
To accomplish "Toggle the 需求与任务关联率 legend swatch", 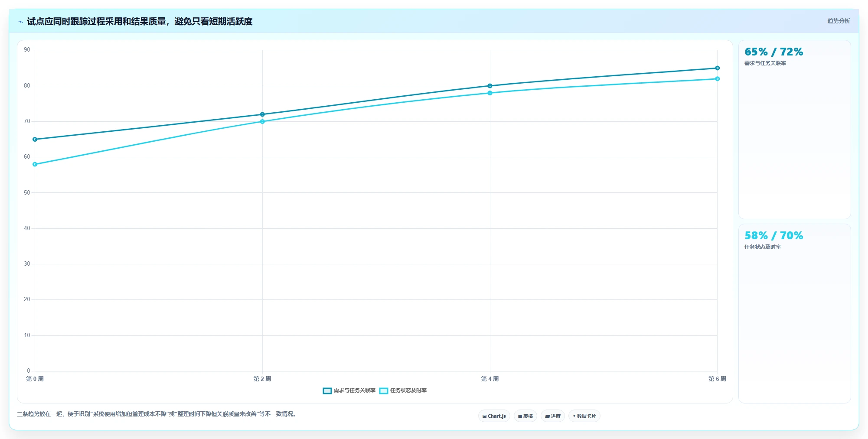I will point(327,391).
